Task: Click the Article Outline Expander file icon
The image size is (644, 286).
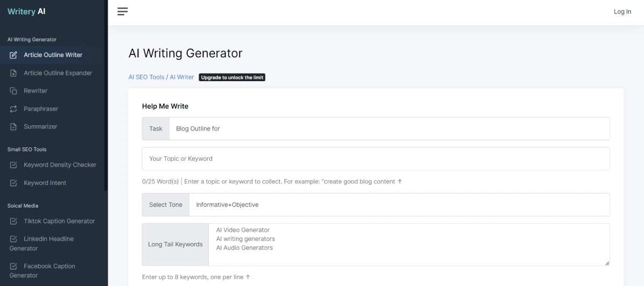Action: tap(13, 73)
